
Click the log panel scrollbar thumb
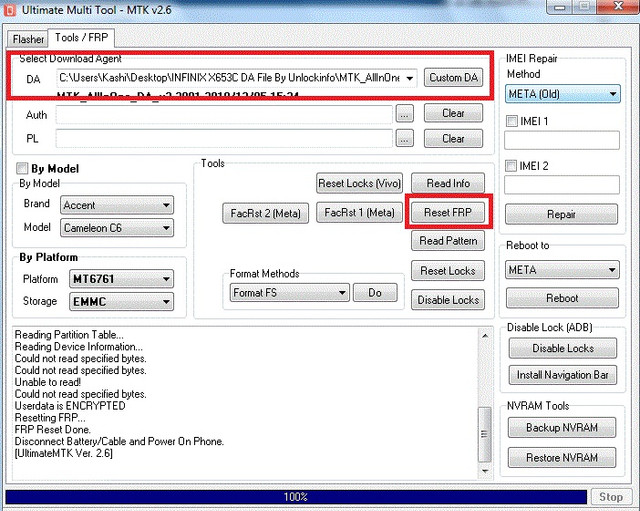[485, 434]
